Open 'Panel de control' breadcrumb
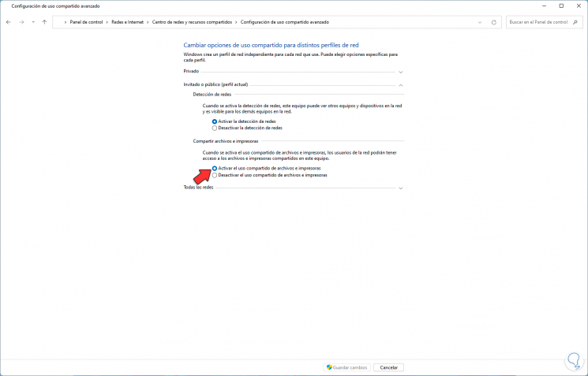Viewport: 588px width, 376px height. pos(86,23)
